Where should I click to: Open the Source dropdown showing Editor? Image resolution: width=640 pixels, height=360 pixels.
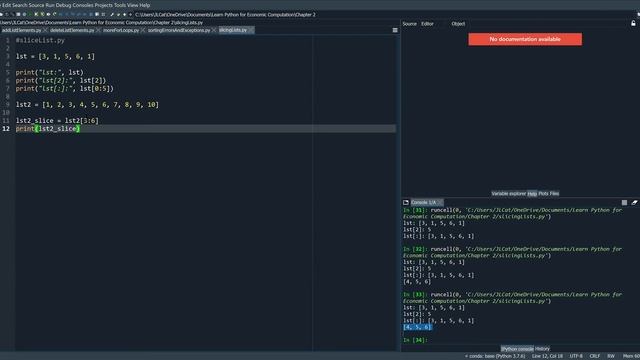[433, 24]
